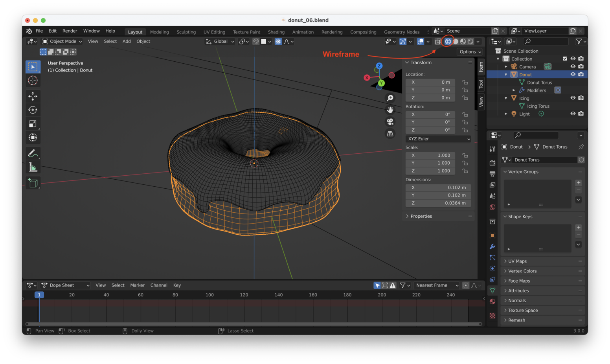Select the Move tool in the toolbar
The height and width of the screenshot is (364, 610).
[33, 96]
